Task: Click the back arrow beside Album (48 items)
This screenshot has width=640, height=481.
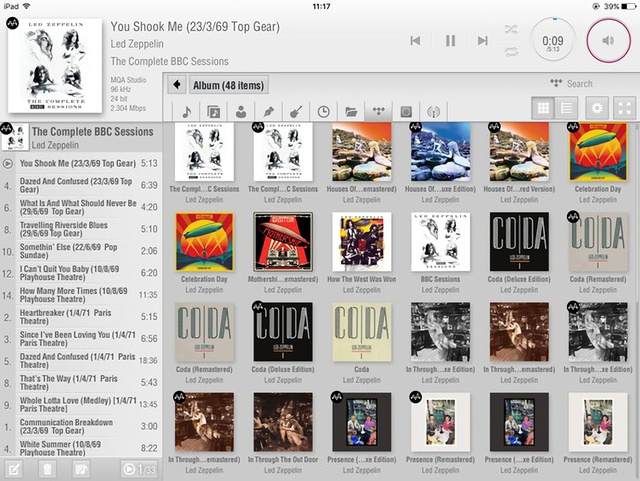Action: pos(176,85)
